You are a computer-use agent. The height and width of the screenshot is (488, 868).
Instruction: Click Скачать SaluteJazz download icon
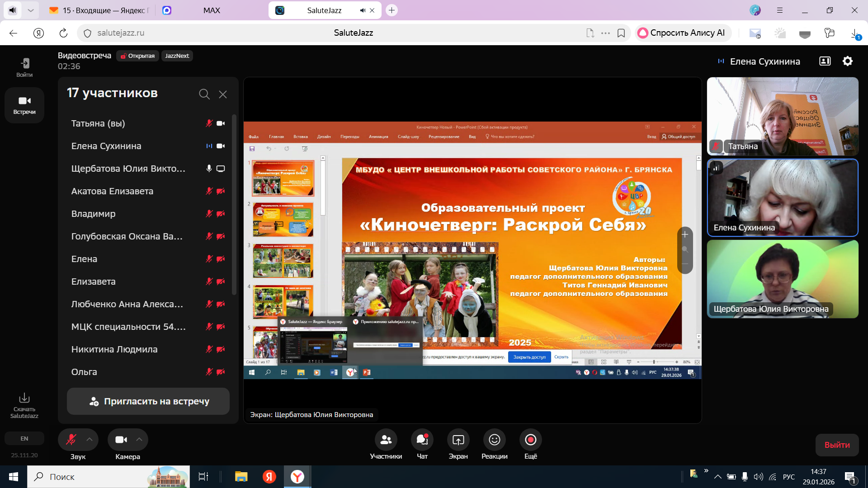pos(24,398)
